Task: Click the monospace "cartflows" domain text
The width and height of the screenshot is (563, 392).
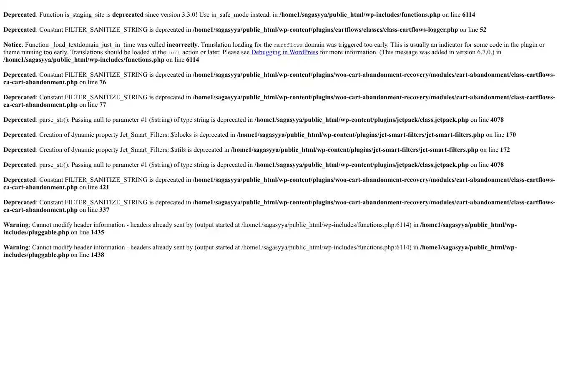Action: pos(288,45)
